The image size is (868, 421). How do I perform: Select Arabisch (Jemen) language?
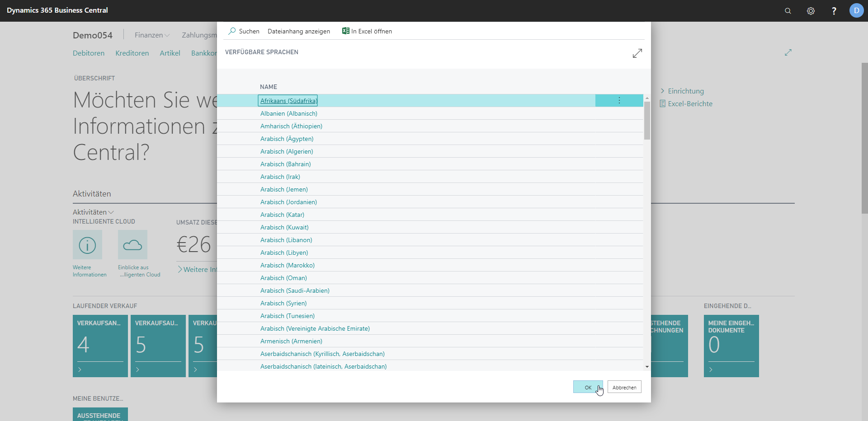pyautogui.click(x=284, y=189)
